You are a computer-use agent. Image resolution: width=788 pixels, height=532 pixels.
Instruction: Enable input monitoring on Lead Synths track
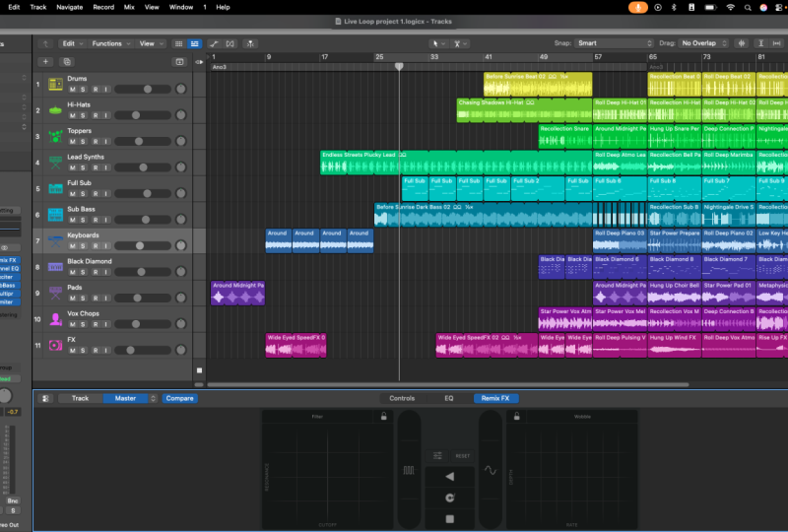[106, 167]
